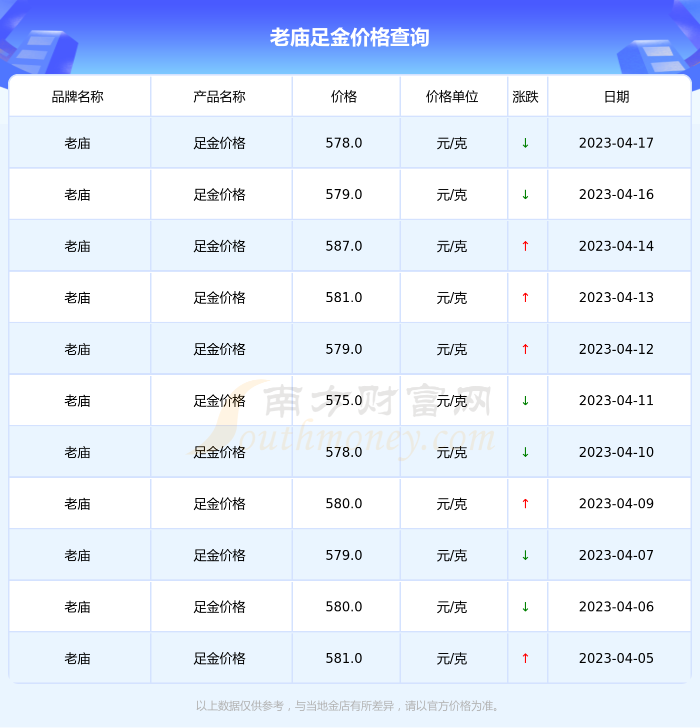
Task: Click the date 2023-04-14
Action: click(x=616, y=246)
